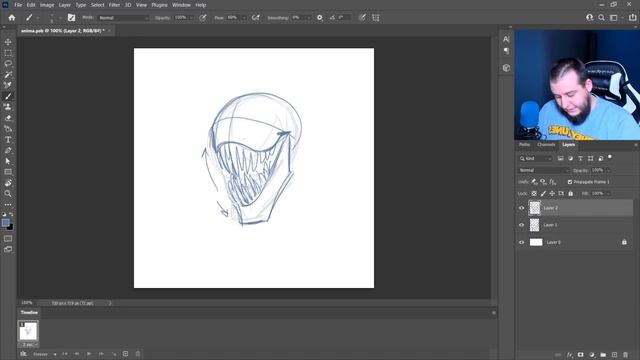Screen dimensions: 640x360
Task: Open the smoothing options gear
Action: click(x=320, y=18)
